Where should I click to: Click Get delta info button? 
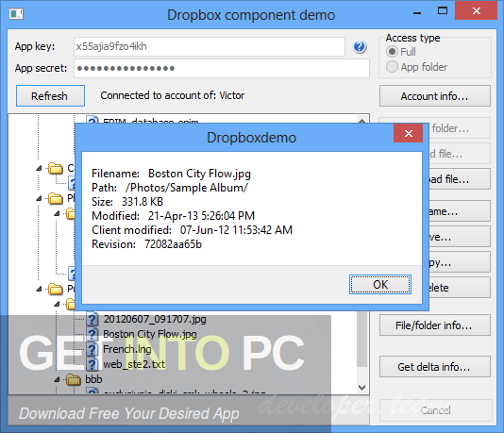coord(434,367)
